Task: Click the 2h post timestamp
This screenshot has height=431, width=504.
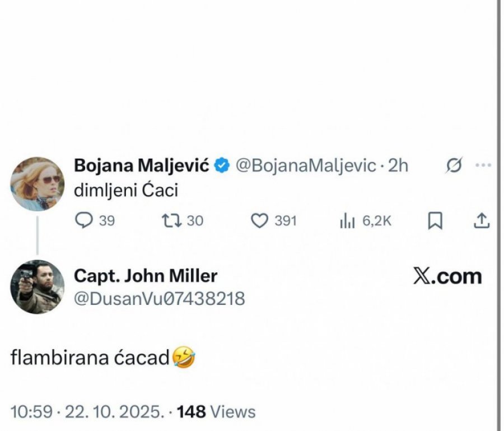Action: [x=398, y=166]
